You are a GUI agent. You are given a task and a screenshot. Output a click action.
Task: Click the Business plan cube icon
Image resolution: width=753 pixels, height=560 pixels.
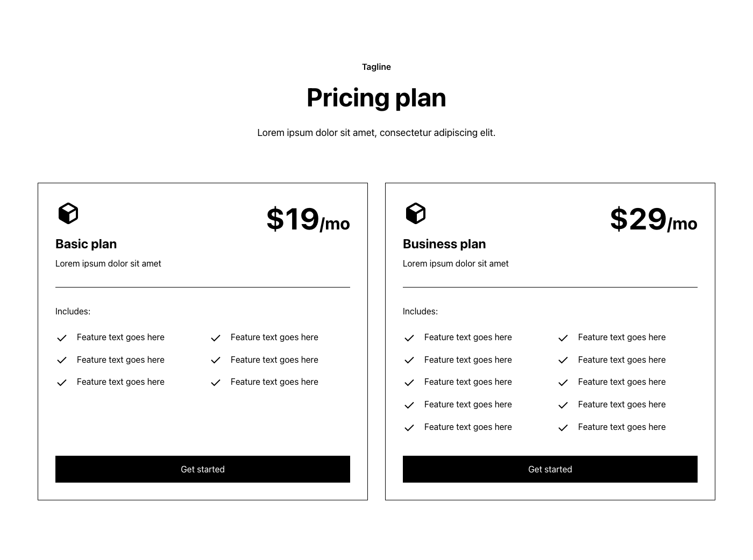(x=416, y=213)
